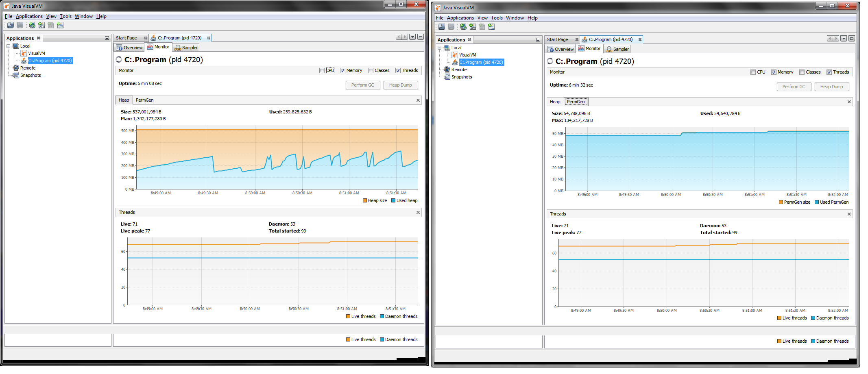Close PermGen graph panel in right window
The width and height of the screenshot is (868, 374).
[x=849, y=102]
